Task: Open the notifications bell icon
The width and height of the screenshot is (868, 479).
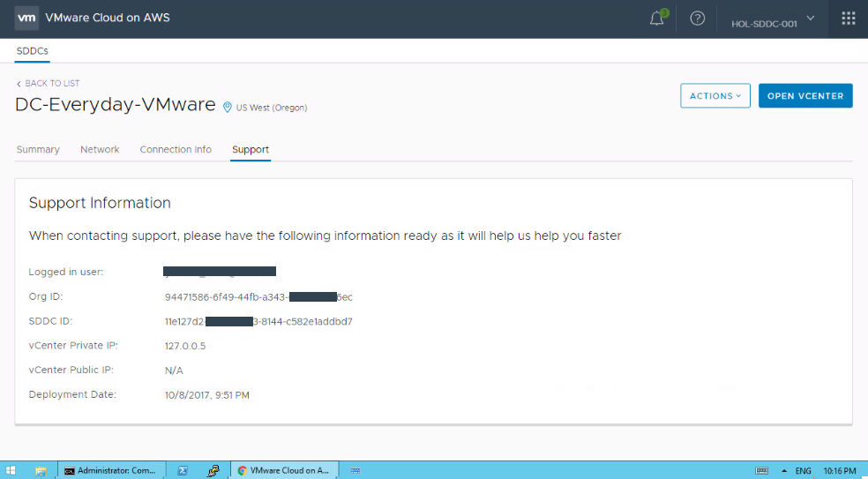Action: pos(657,19)
